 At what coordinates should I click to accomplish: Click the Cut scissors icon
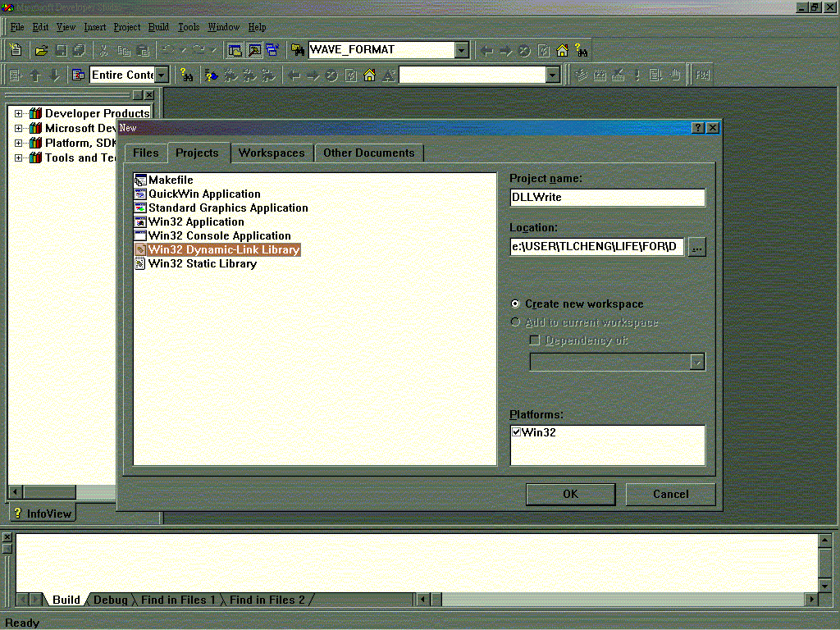pos(104,50)
